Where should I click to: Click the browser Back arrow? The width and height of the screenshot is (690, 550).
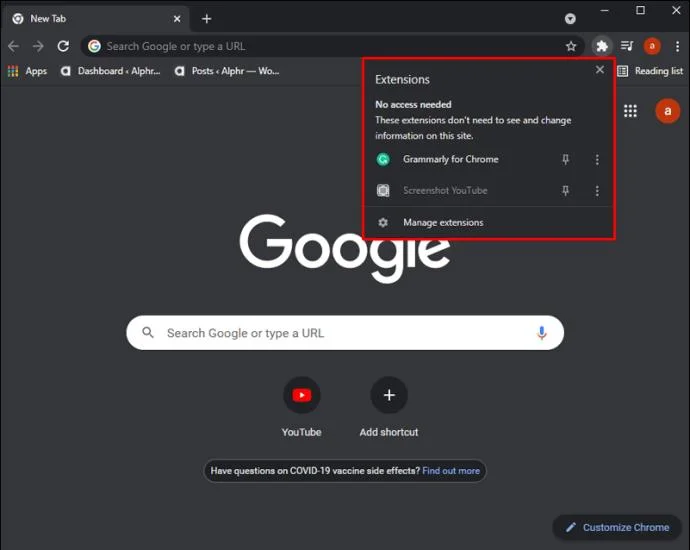click(14, 46)
